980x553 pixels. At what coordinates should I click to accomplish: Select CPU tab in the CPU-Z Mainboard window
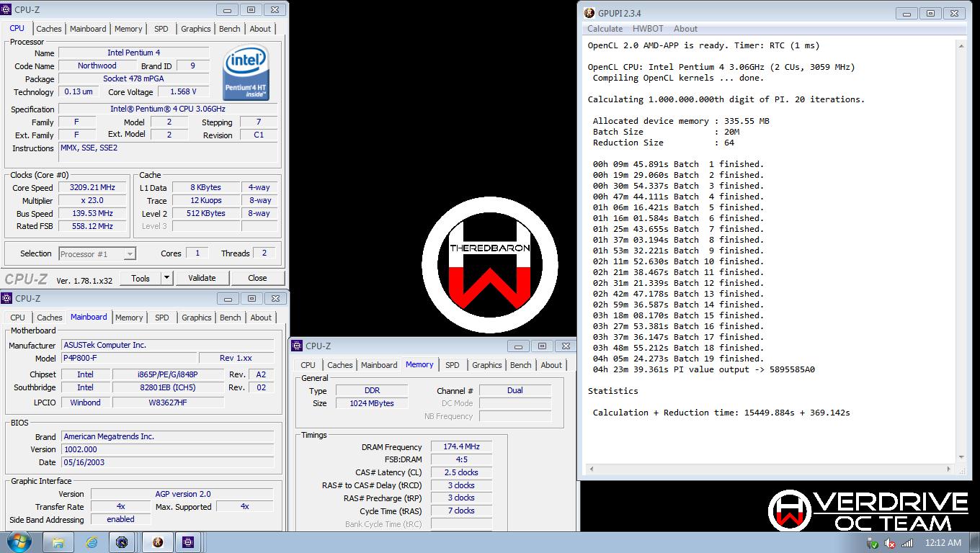17,318
